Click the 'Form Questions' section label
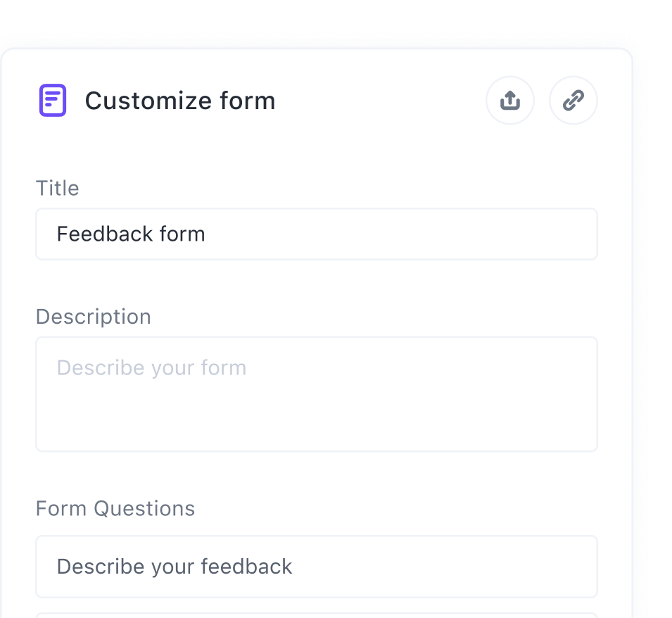The height and width of the screenshot is (618, 672). point(115,508)
